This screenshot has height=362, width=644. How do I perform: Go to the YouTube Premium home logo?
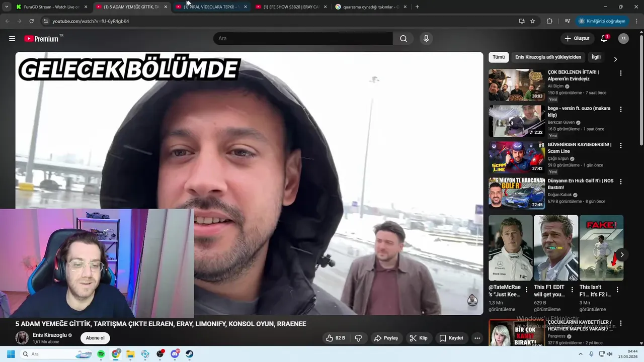click(x=41, y=39)
